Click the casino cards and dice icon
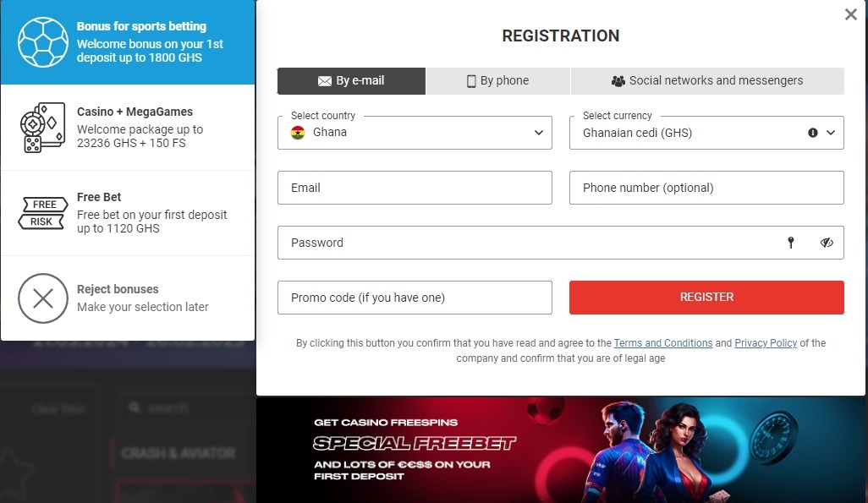 click(42, 128)
